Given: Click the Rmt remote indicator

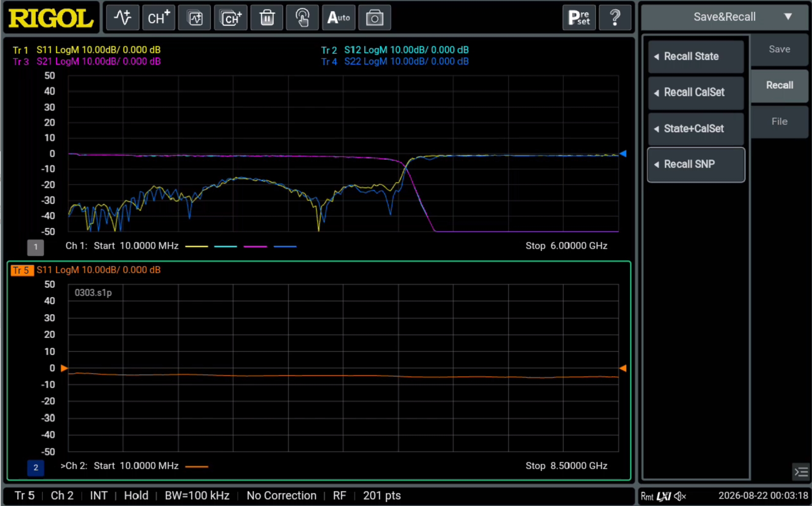Looking at the screenshot, I should pyautogui.click(x=647, y=496).
